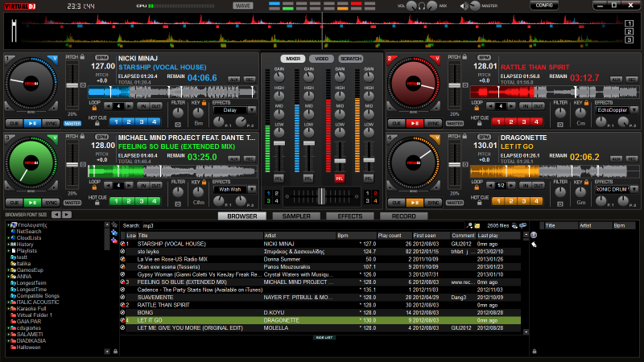Open the effects dropdown on deck 4
Image resolution: width=644 pixels, height=362 pixels.
point(634,189)
